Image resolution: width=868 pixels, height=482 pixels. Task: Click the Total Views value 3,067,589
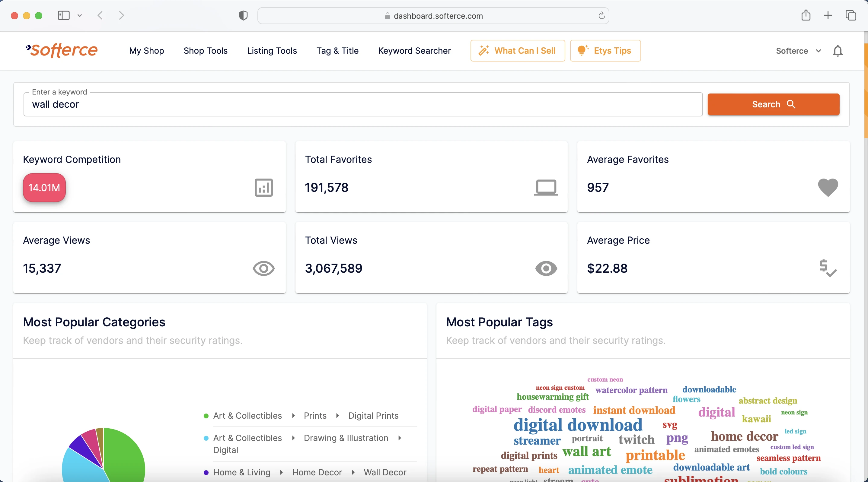coord(333,268)
